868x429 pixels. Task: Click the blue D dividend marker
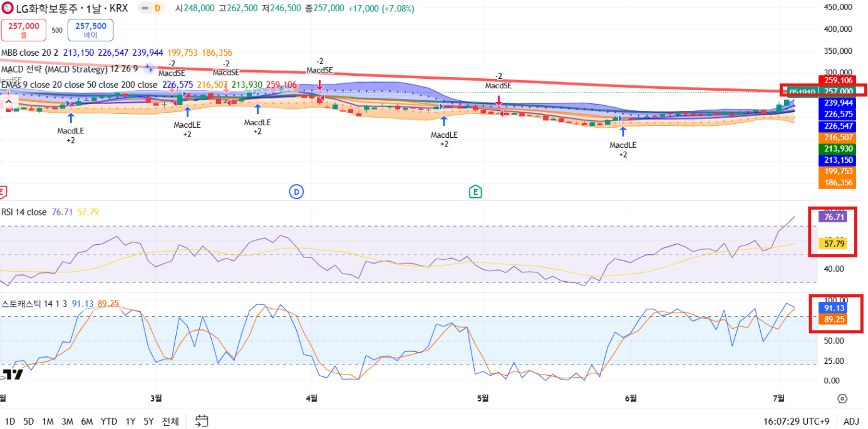(296, 191)
